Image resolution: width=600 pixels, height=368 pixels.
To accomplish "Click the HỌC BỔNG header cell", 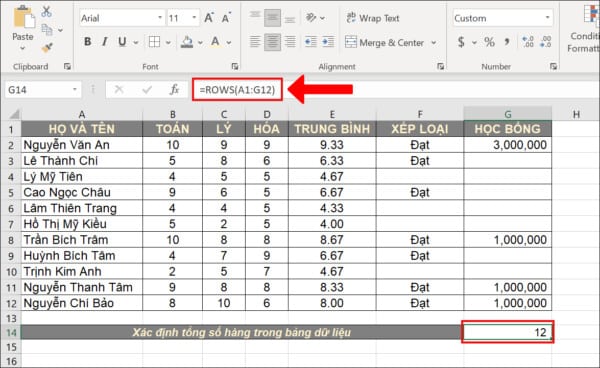I will (x=507, y=129).
